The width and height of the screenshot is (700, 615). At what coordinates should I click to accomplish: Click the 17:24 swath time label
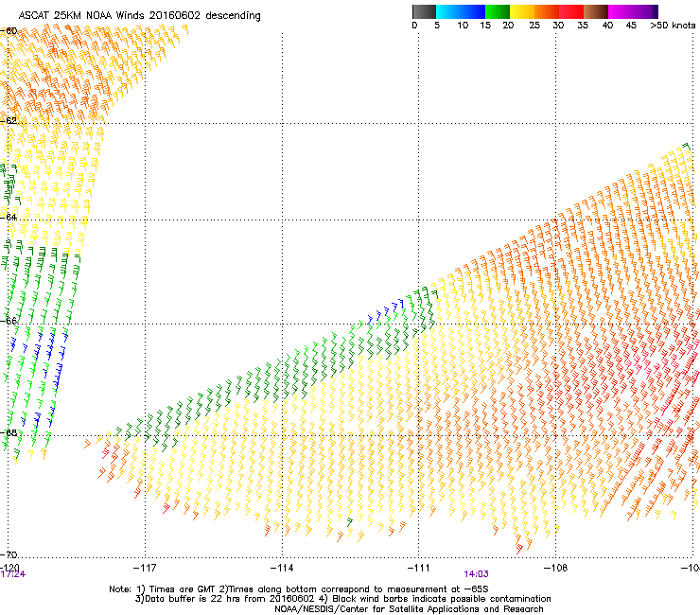(x=13, y=574)
